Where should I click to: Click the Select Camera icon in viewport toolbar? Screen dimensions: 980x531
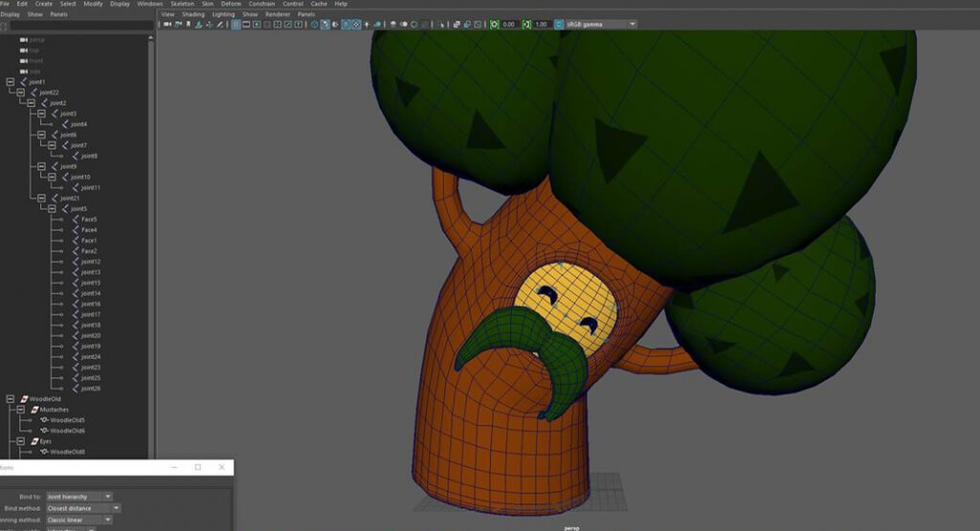(x=167, y=24)
